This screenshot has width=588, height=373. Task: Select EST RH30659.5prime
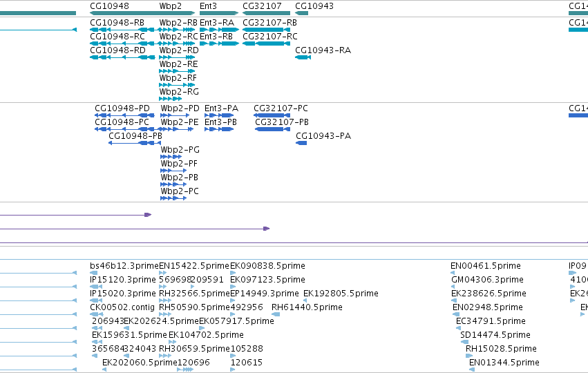click(x=194, y=349)
